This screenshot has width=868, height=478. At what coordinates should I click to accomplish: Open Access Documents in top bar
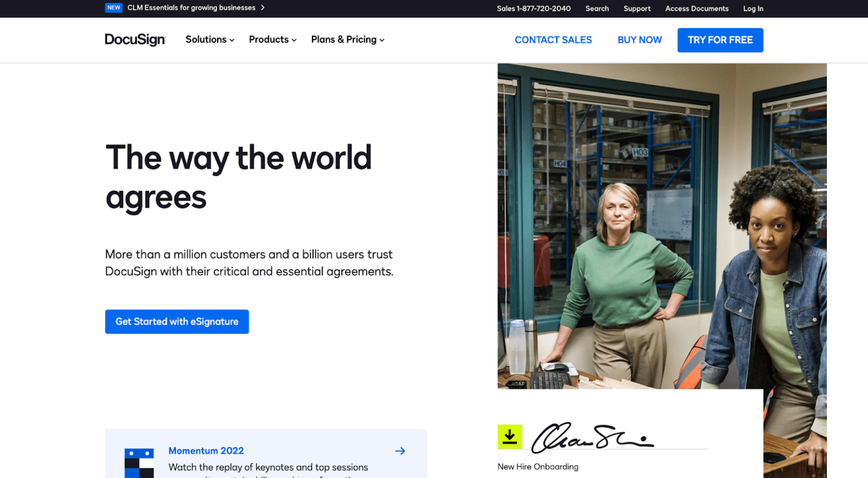coord(697,8)
